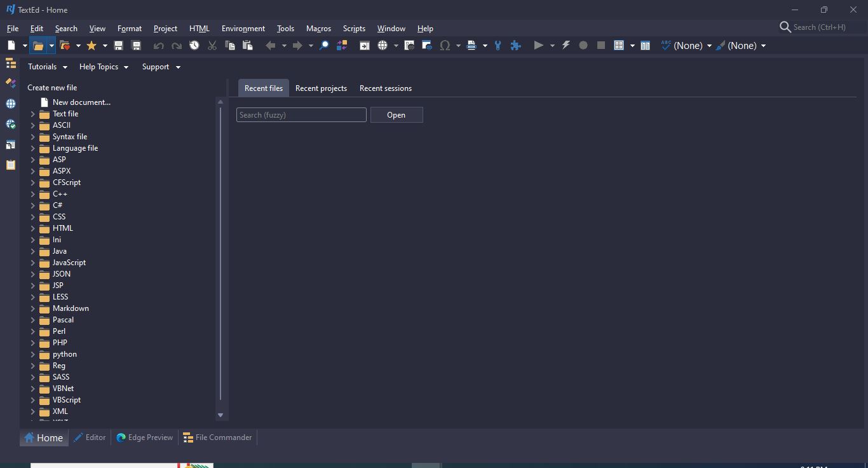Screen dimensions: 868x468
Task: Click the Search (fuzzy) input field
Action: coord(301,115)
